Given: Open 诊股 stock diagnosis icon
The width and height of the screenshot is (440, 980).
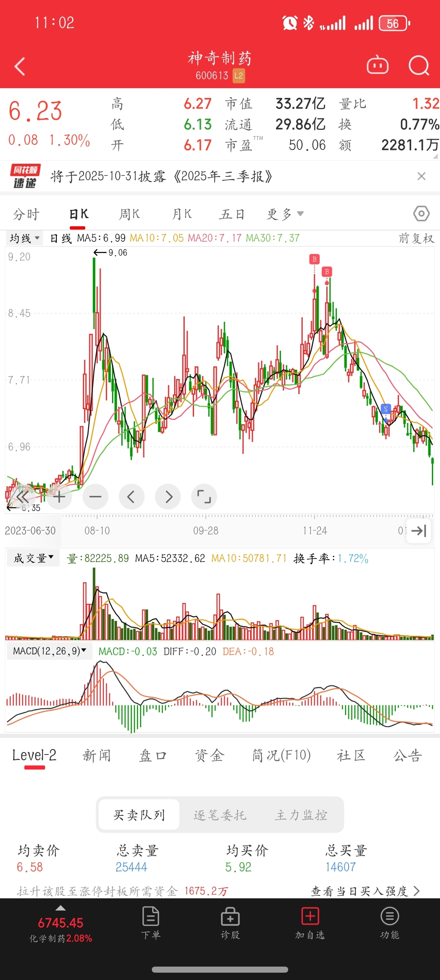Looking at the screenshot, I should (230, 923).
